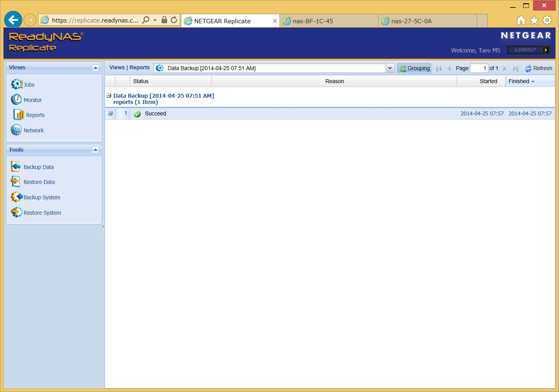Toggle the Grouping button
The width and height of the screenshot is (559, 392).
click(414, 68)
